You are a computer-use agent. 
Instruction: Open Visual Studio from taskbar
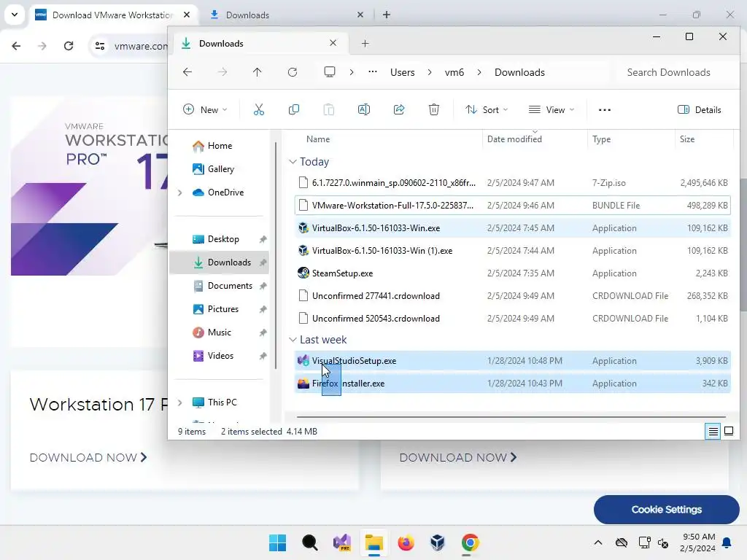coord(342,542)
